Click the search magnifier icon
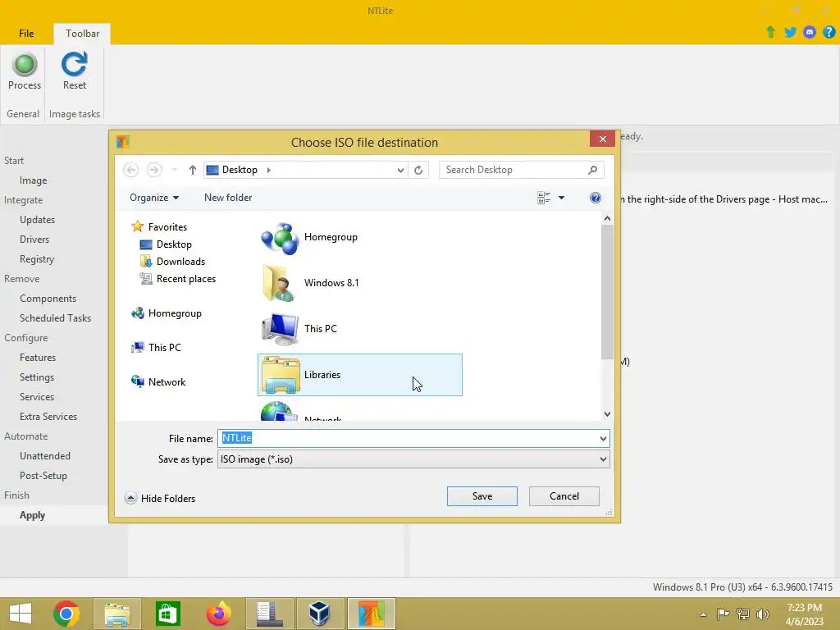Screen dimensions: 840x630 [x=592, y=170]
